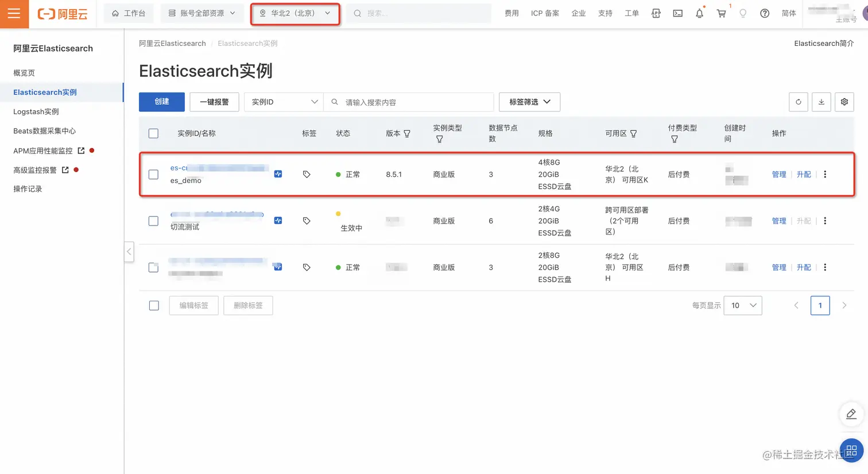Open 操作记录 in sidebar
The image size is (868, 474).
point(28,189)
